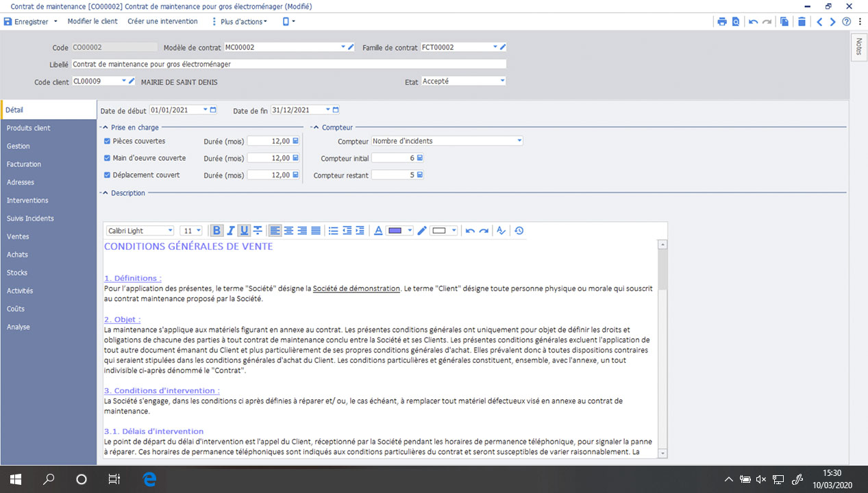
Task: Go to next record arrow
Action: (x=833, y=22)
